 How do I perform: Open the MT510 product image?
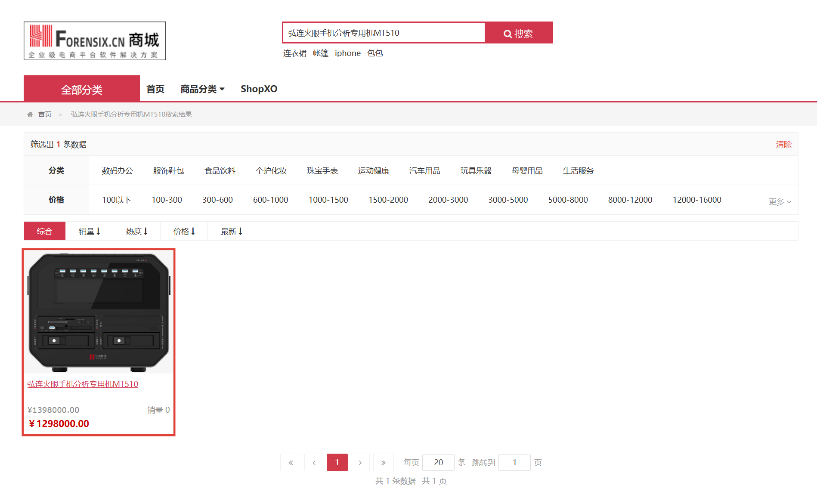[99, 312]
